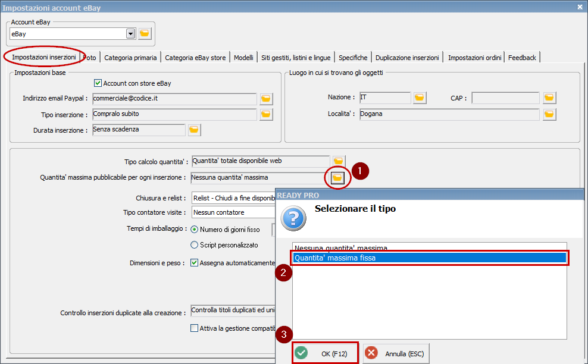Open folder icon next to Account eBay dropdown

tap(145, 34)
